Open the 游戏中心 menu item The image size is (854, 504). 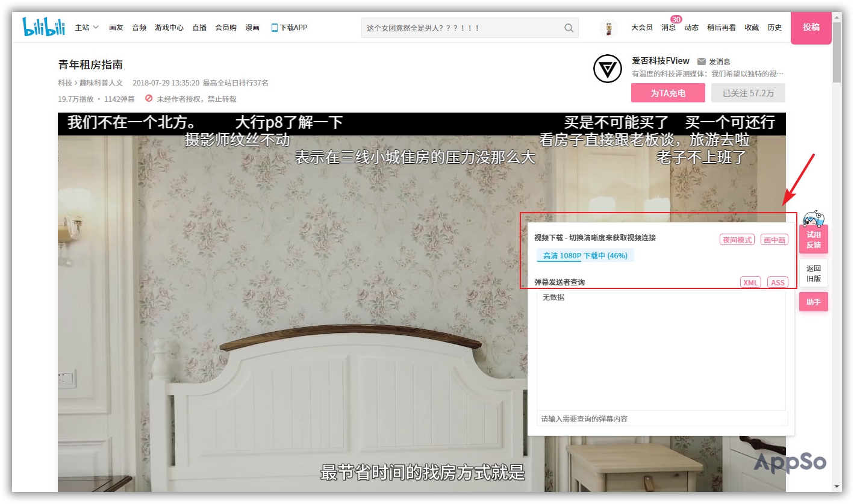coord(169,27)
